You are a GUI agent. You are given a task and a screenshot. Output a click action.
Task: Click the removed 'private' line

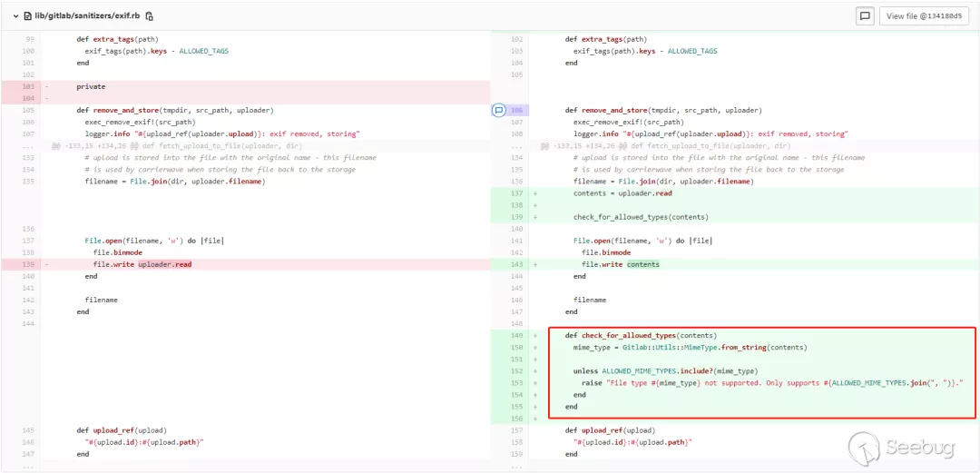pyautogui.click(x=91, y=86)
